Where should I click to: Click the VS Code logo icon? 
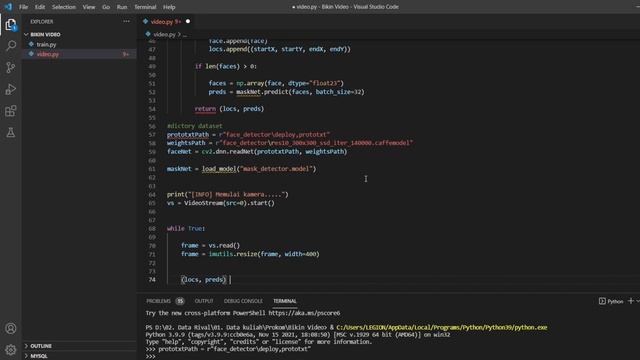tap(8, 7)
